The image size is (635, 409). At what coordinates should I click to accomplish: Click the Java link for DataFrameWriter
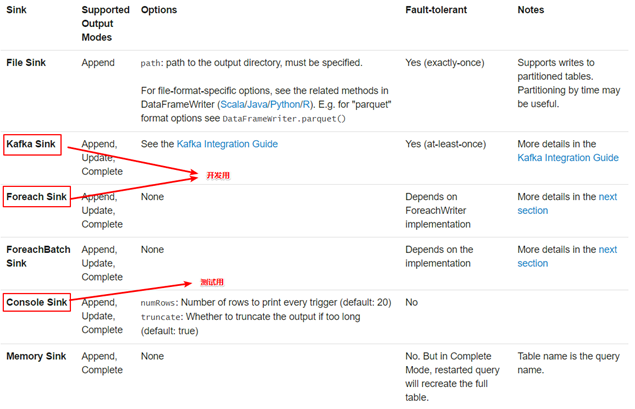[257, 104]
